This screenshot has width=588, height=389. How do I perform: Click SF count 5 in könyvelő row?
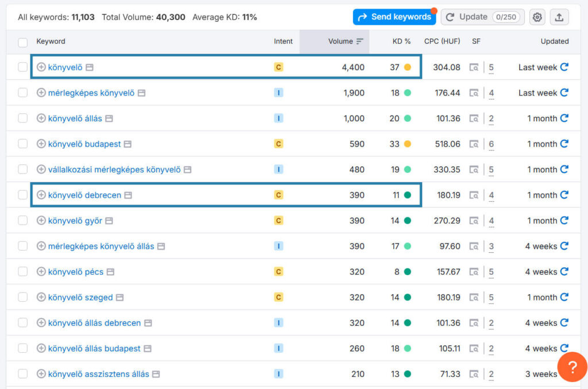[492, 68]
